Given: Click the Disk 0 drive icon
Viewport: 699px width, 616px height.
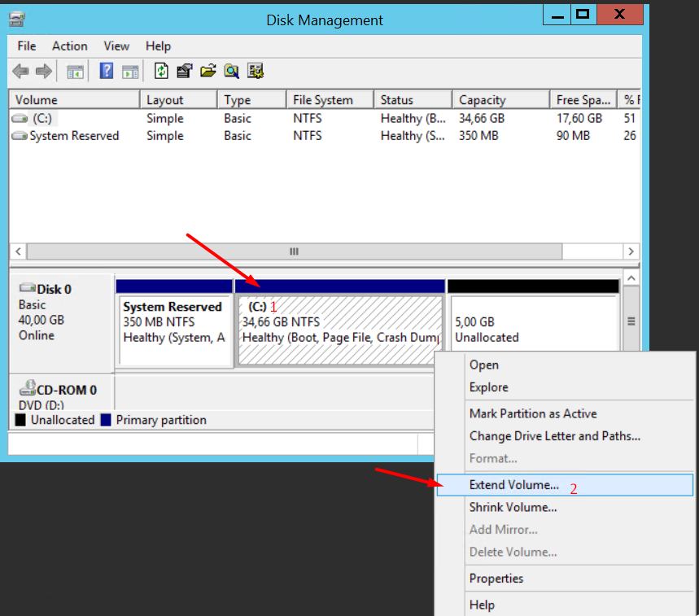Looking at the screenshot, I should click(27, 288).
